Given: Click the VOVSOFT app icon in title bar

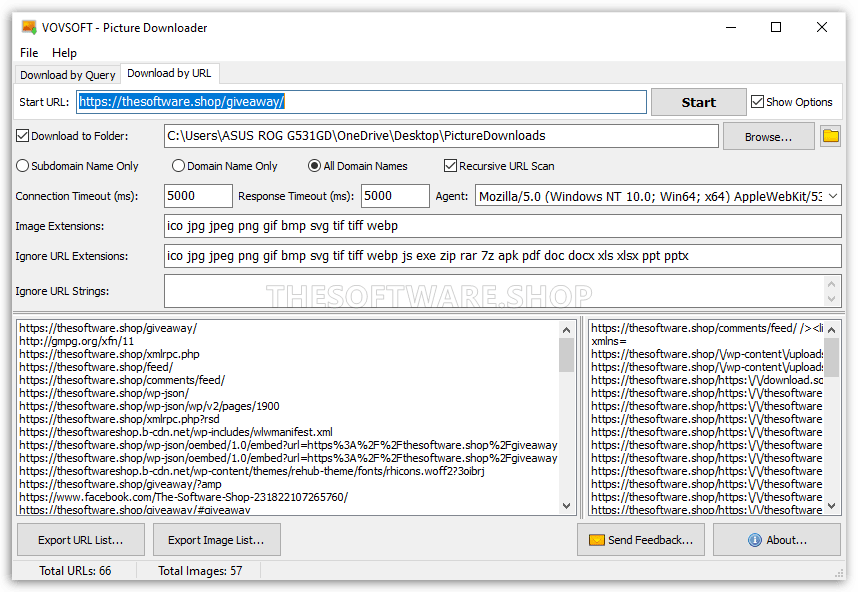Looking at the screenshot, I should pos(29,27).
